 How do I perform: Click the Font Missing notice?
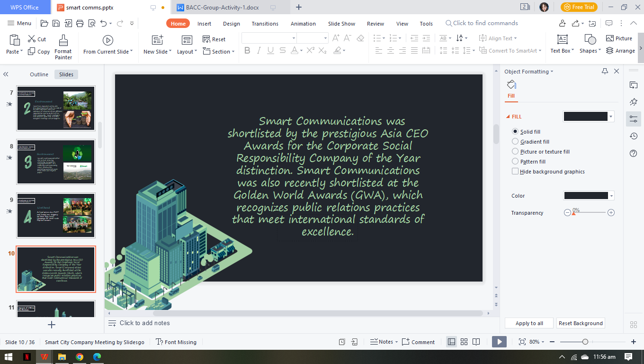176,342
